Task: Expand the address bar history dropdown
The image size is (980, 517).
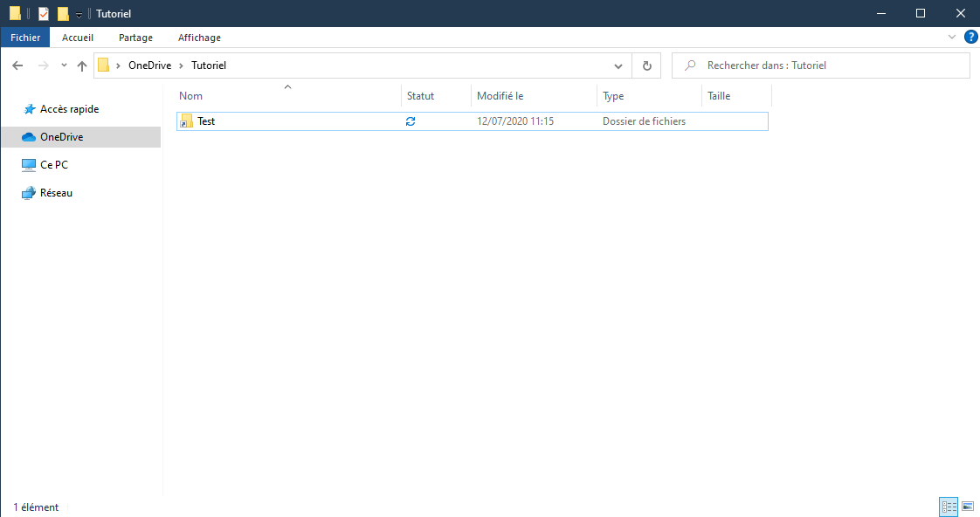Action: pos(618,65)
